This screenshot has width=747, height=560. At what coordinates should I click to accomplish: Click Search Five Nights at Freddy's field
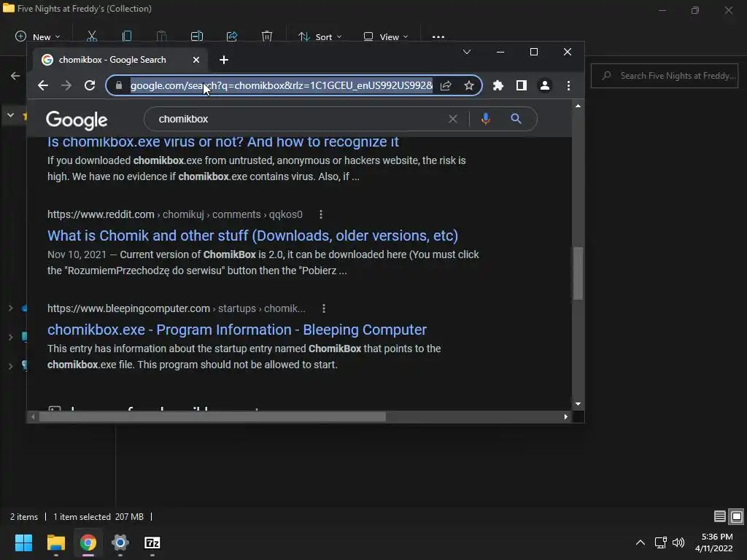(x=664, y=76)
